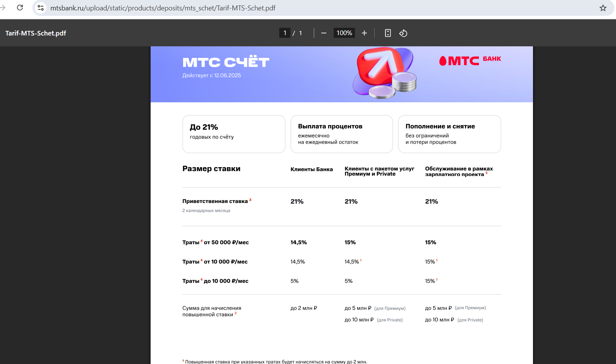Click the 'Выплата процентов' card
This screenshot has width=616, height=364.
pos(341,134)
